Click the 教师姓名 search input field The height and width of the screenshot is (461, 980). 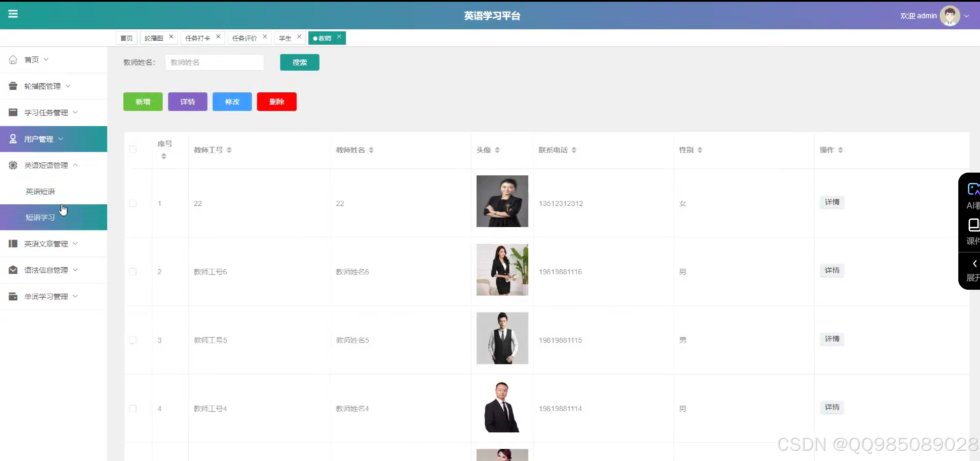point(214,62)
